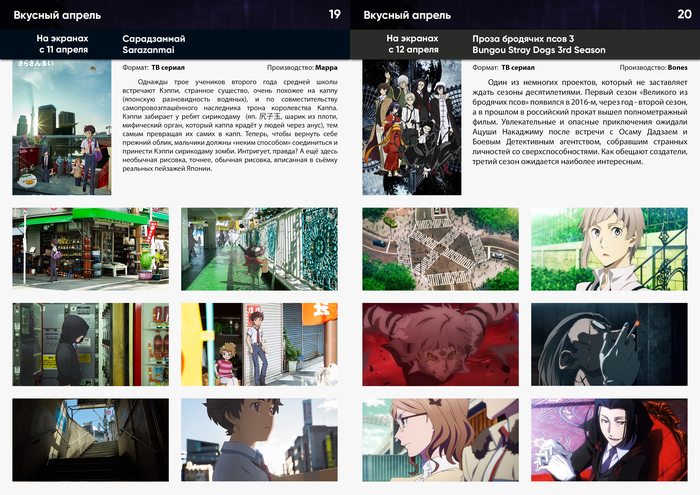Screen dimensions: 700x495
Task: Click 'Формат: ТВ сериал' on page 19
Action: click(153, 68)
